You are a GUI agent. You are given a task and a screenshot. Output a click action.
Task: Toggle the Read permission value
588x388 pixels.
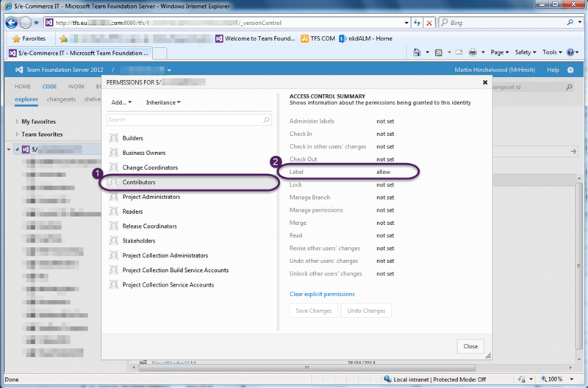385,235
